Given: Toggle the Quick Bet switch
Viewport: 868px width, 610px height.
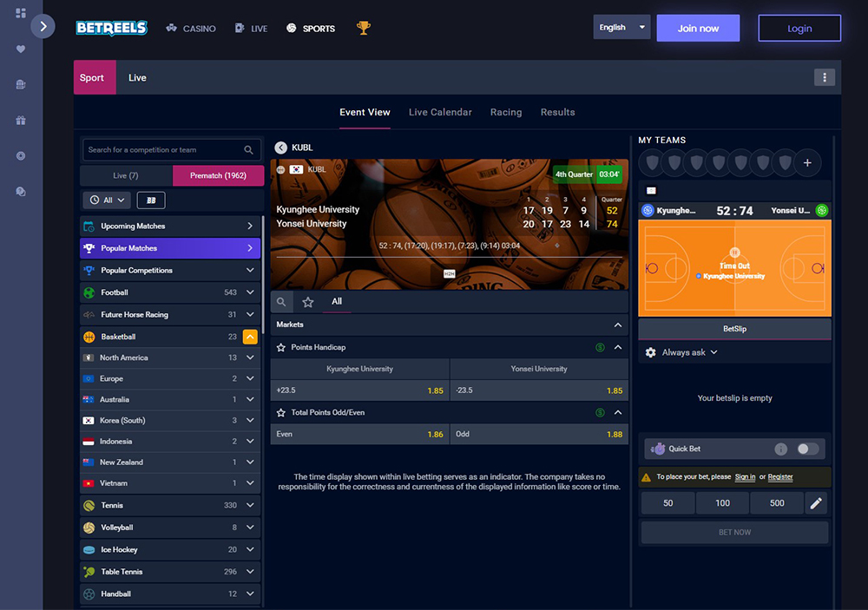Looking at the screenshot, I should click(x=807, y=449).
